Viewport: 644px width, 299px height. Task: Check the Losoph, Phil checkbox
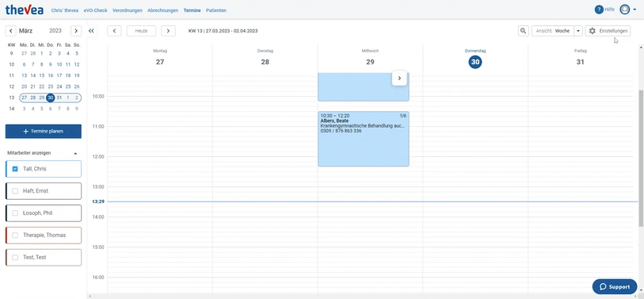tap(15, 213)
